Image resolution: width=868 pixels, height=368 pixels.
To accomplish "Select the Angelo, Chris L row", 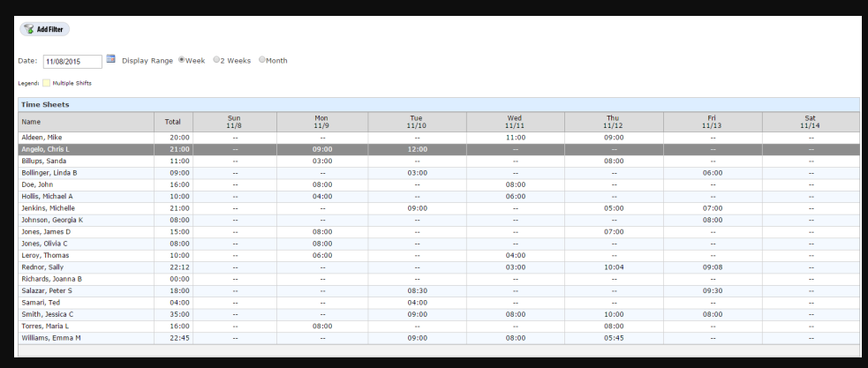I will (48, 150).
